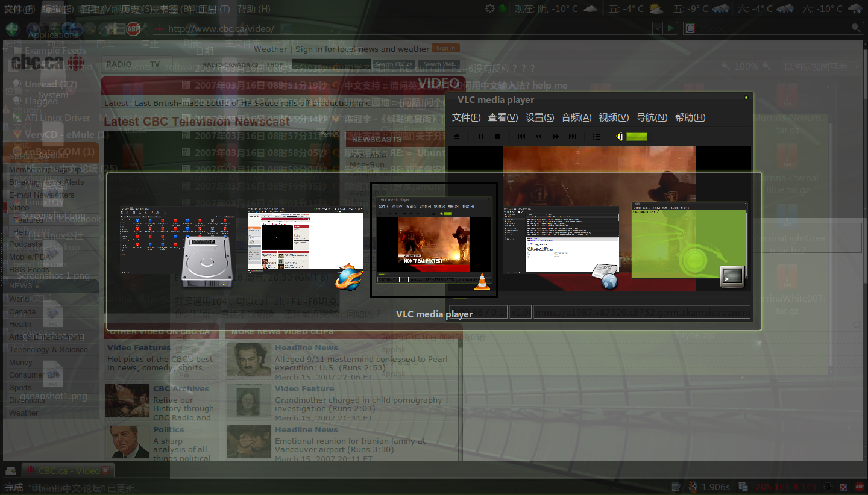Adjust the green VLC volume slider
Viewport: 868px width, 495px height.
coord(637,137)
